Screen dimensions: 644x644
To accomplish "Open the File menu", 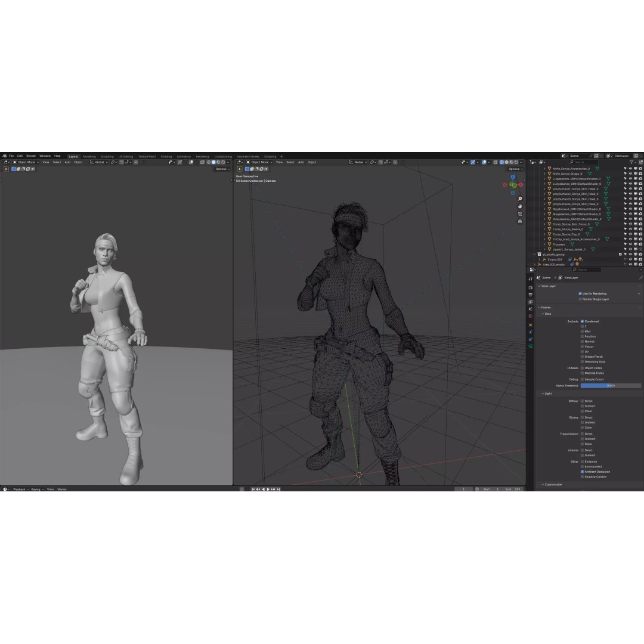I will pos(11,156).
